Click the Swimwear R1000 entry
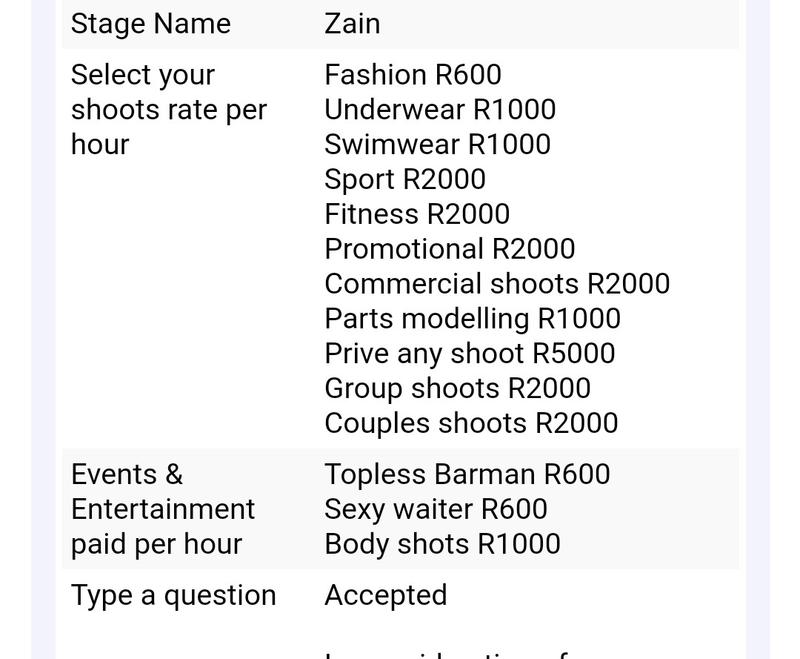The image size is (800, 659). [437, 144]
